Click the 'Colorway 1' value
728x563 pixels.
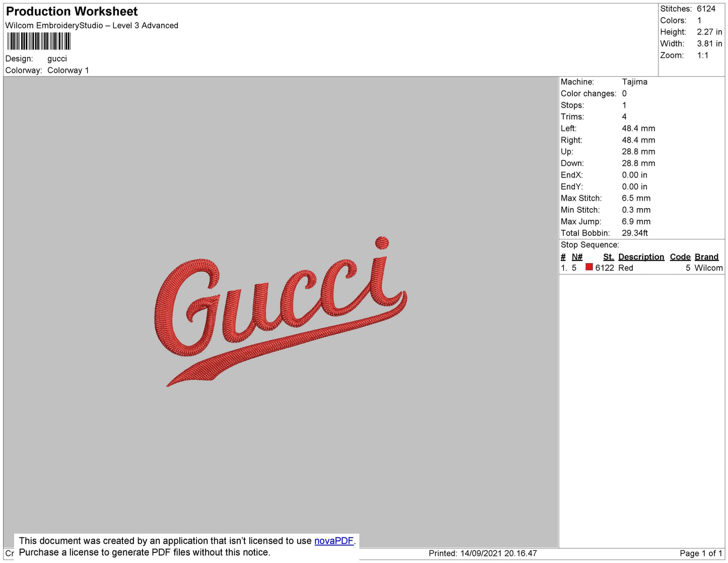(68, 71)
